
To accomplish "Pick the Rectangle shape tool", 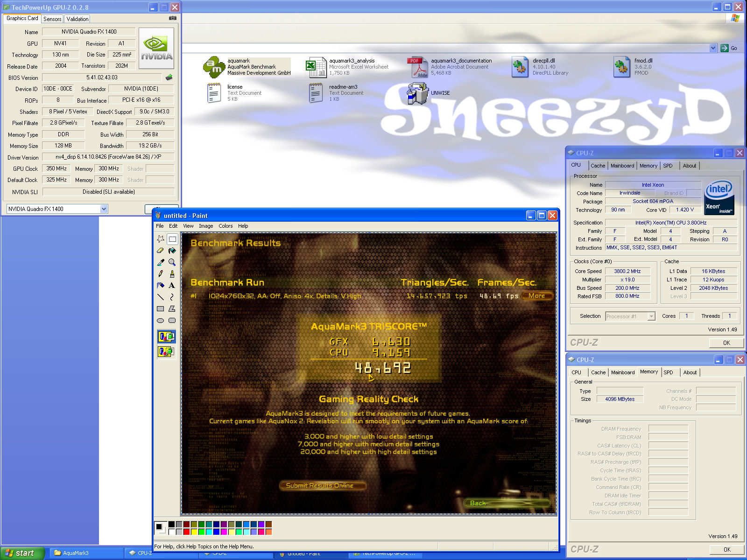I will [x=161, y=308].
